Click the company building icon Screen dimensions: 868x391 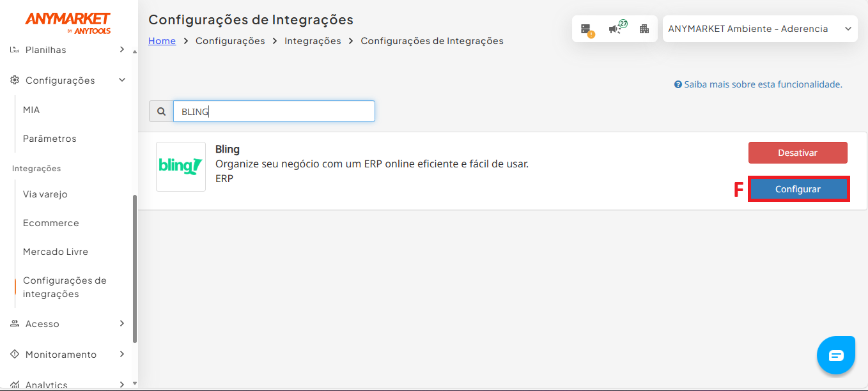(x=644, y=29)
